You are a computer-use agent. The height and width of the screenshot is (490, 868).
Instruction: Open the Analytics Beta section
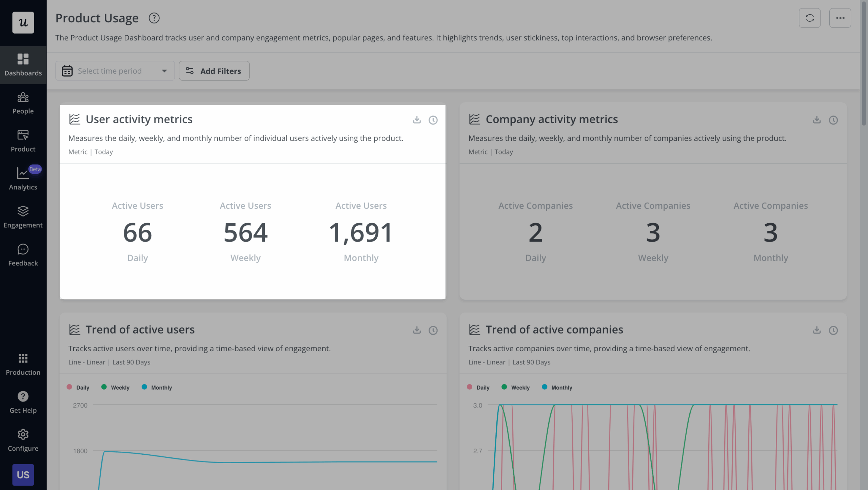coord(23,178)
